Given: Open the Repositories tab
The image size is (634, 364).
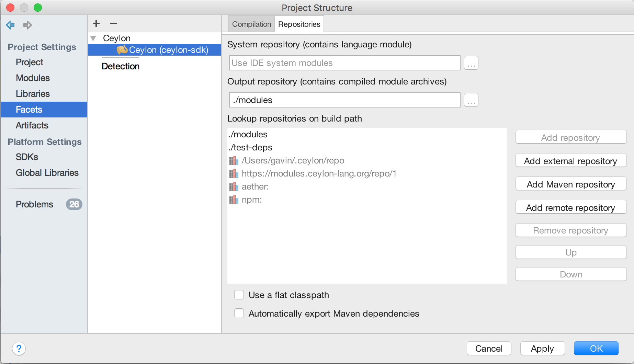Looking at the screenshot, I should [299, 24].
